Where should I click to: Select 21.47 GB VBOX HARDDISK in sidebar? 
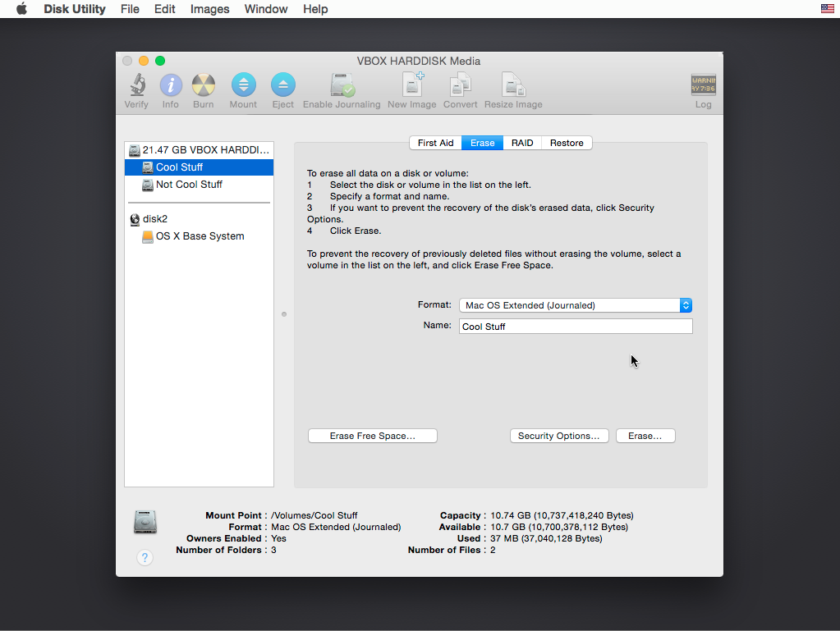pyautogui.click(x=200, y=150)
